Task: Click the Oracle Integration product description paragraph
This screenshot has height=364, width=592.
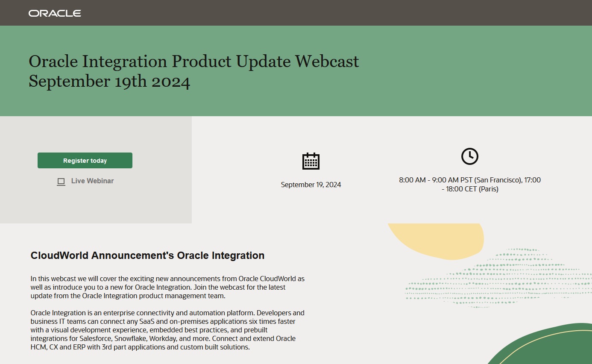Action: [x=167, y=329]
